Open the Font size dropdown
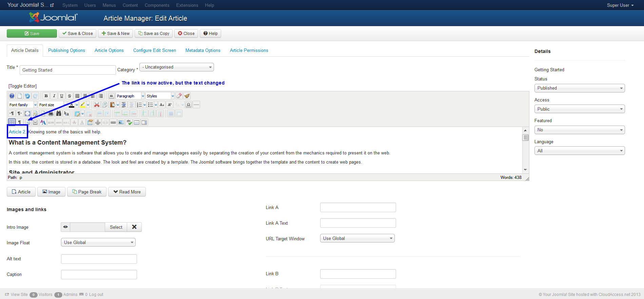The width and height of the screenshot is (644, 299). (x=53, y=105)
